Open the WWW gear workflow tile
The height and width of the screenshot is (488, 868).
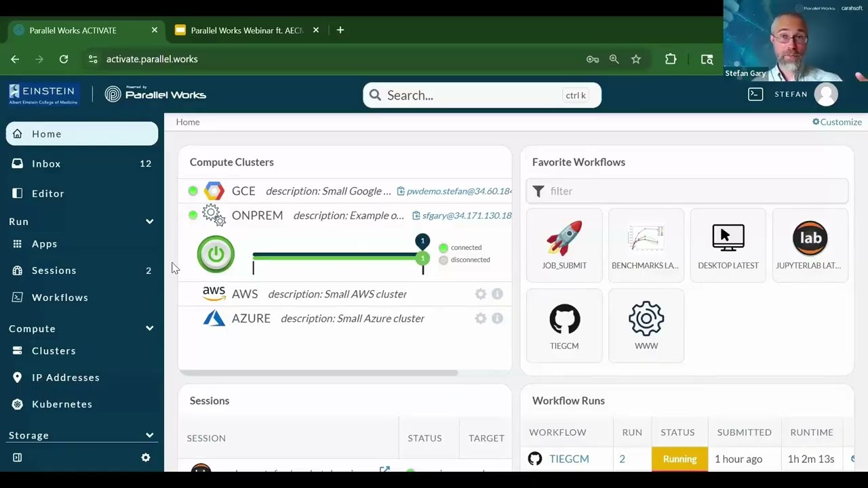646,325
